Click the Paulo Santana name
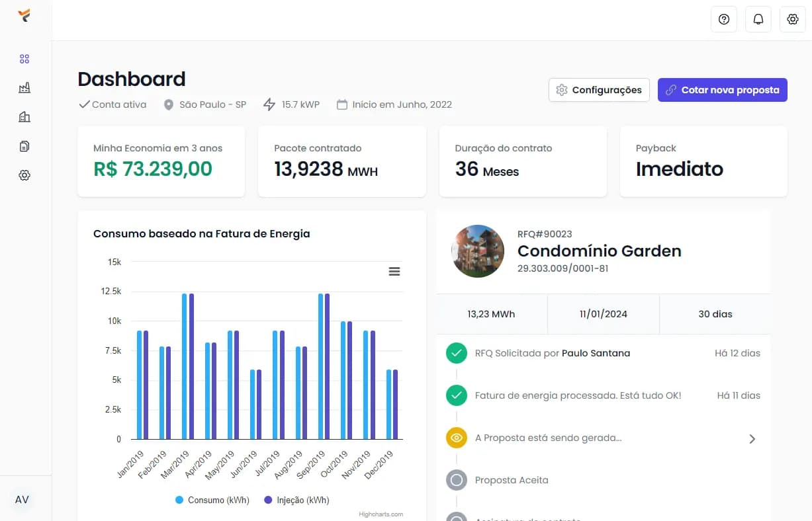The image size is (812, 521). click(596, 353)
